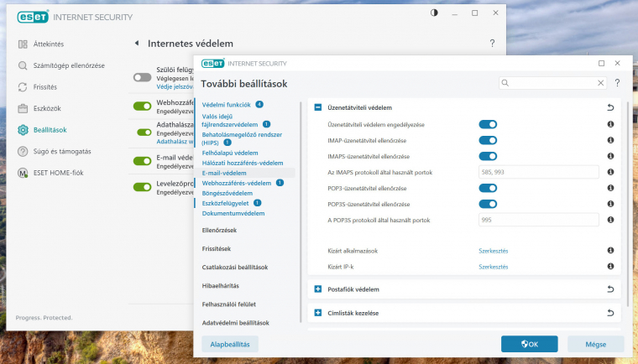638x364 pixels.
Task: Click the help question mark in Internetes védelem
Action: [x=492, y=43]
